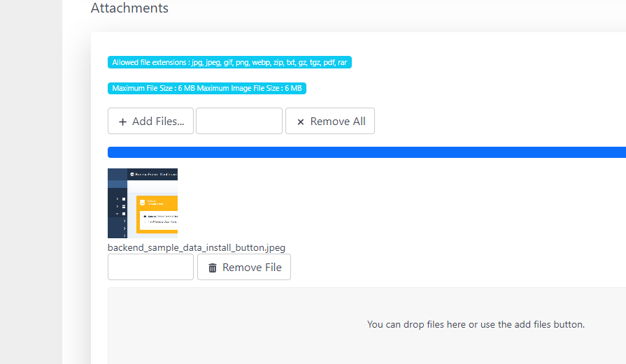Image resolution: width=626 pixels, height=364 pixels.
Task: Click the Maximum File Size badge
Action: [x=207, y=88]
